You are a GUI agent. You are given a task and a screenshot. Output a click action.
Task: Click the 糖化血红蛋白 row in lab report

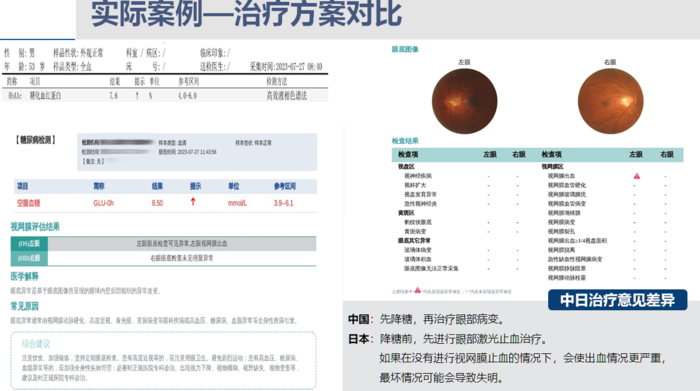click(165, 96)
